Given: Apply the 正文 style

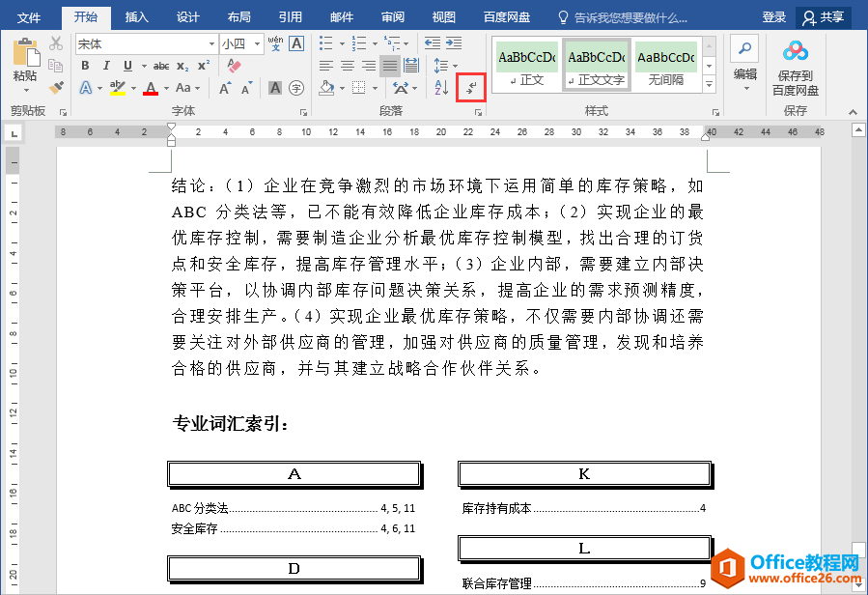Looking at the screenshot, I should [526, 66].
